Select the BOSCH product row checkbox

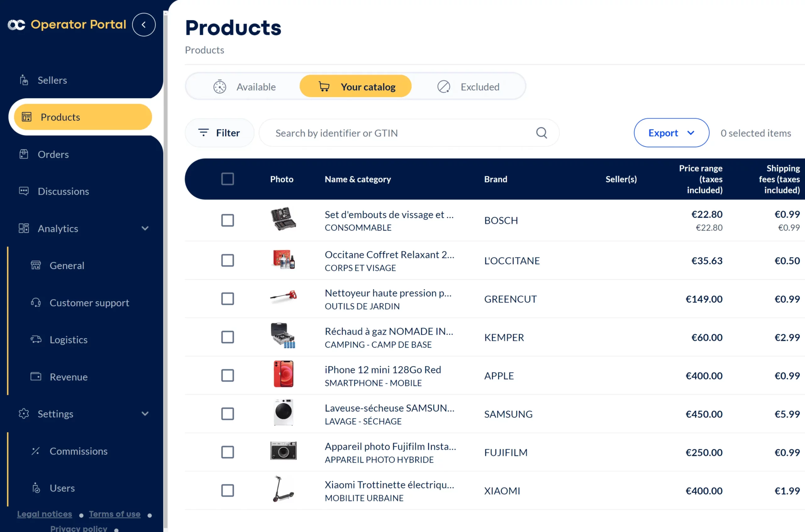(x=227, y=220)
